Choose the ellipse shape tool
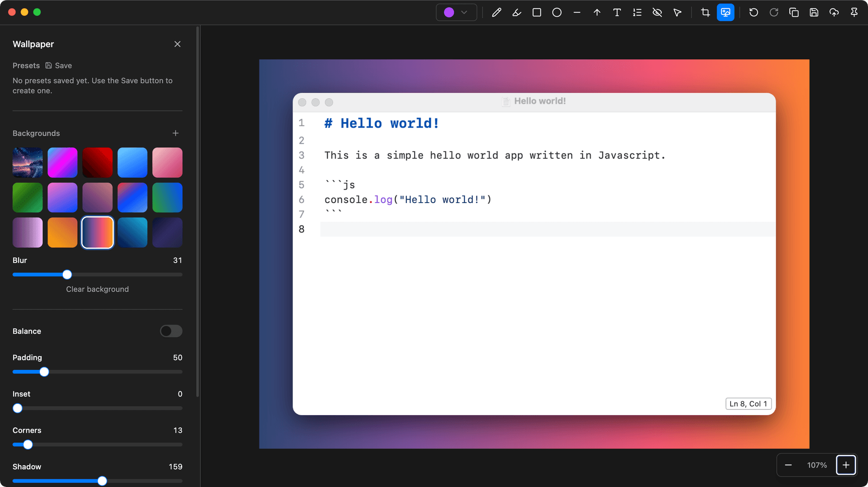The image size is (868, 487). pos(557,13)
